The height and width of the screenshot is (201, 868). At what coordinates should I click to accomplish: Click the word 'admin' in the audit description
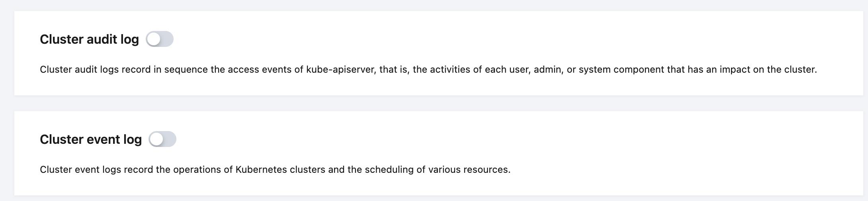click(x=547, y=70)
